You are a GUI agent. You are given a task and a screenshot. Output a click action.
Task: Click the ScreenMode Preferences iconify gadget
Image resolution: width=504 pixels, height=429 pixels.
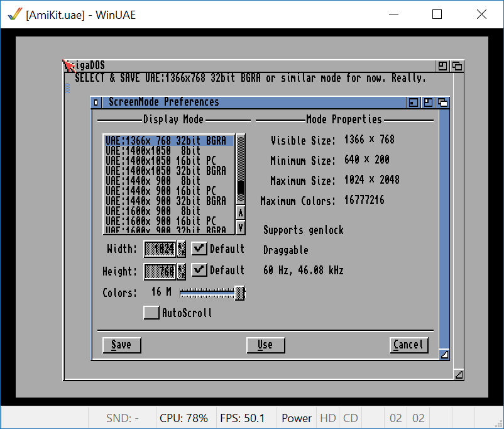click(x=413, y=103)
